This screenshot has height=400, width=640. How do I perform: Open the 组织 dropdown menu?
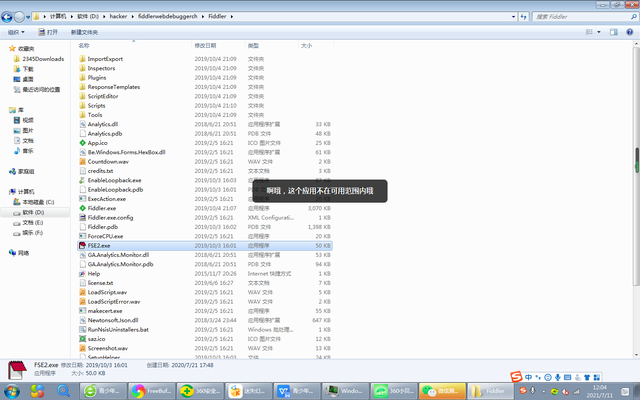16,32
